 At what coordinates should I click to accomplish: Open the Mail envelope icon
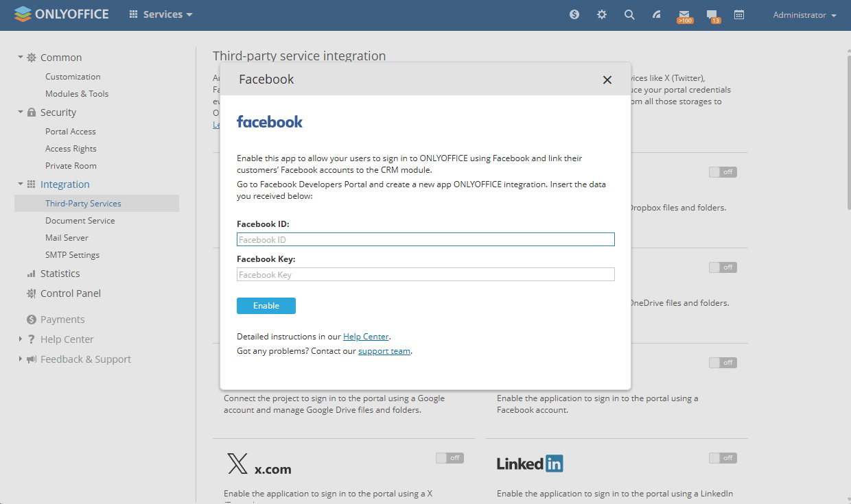(x=684, y=15)
